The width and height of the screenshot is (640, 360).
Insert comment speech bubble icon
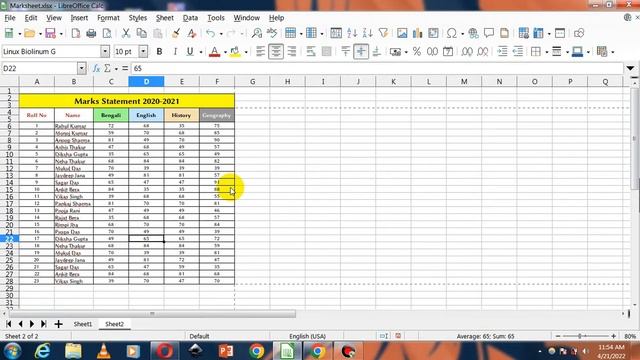point(489,33)
